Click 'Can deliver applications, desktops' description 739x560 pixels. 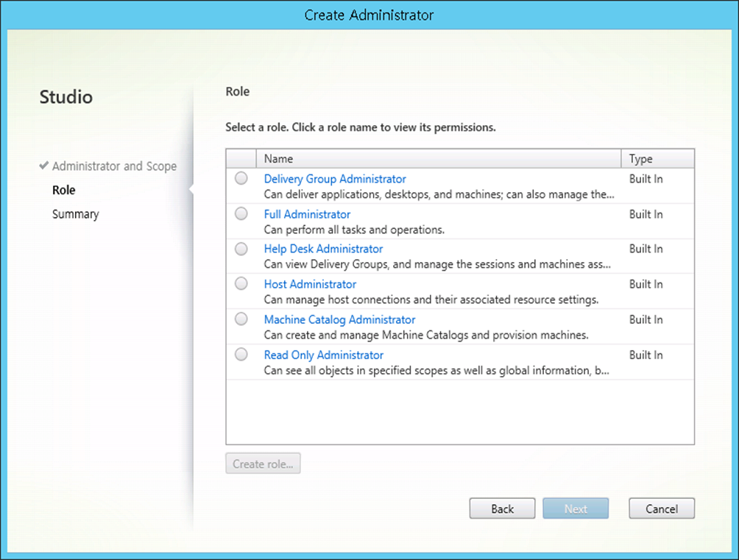[x=439, y=195]
